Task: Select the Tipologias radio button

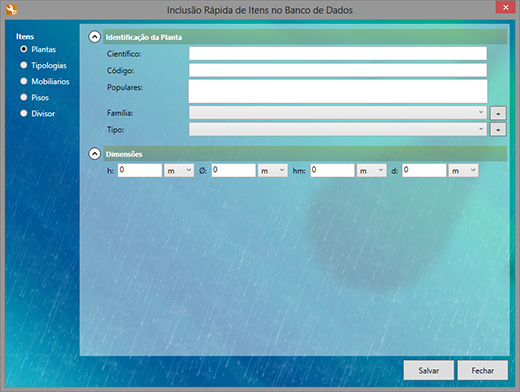Action: [x=24, y=65]
